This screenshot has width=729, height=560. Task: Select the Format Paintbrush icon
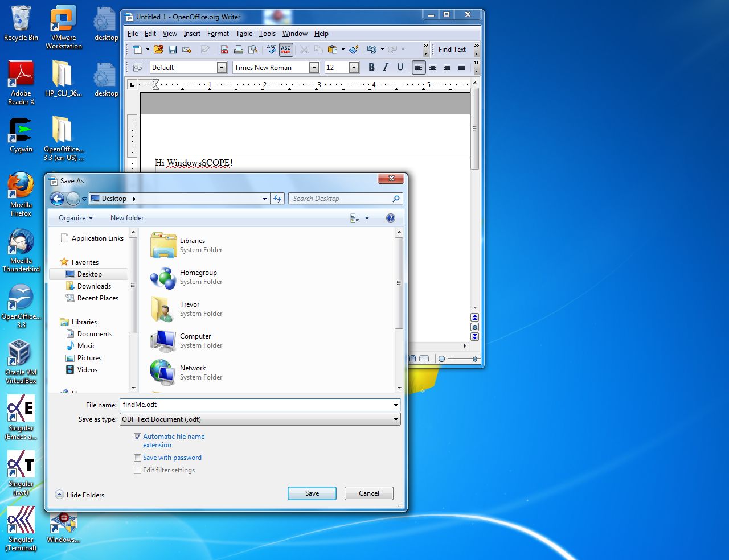pyautogui.click(x=354, y=50)
